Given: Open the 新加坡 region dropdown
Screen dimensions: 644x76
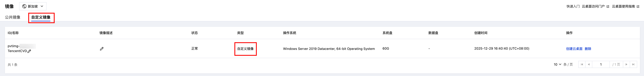Looking at the screenshot, I should click(33, 6).
